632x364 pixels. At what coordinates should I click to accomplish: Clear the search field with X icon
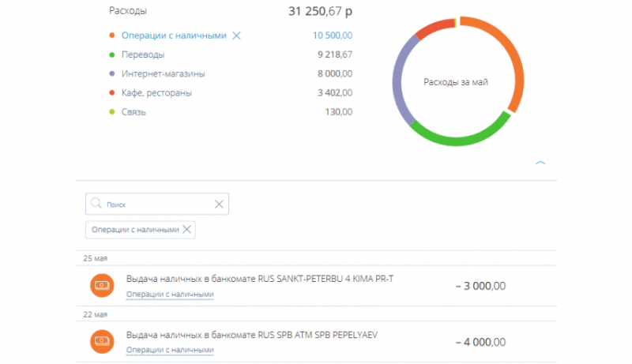[220, 204]
